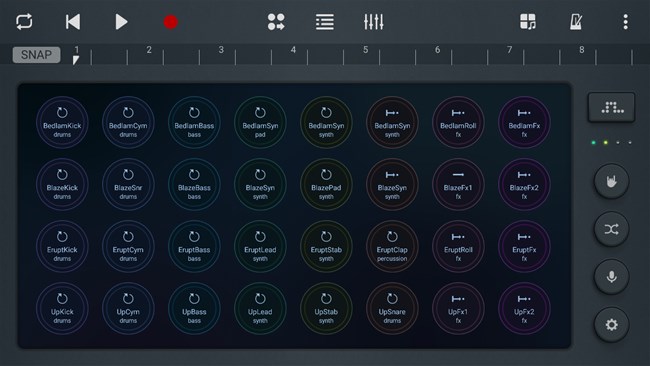This screenshot has width=650, height=366.
Task: Select the rock hand gesture button
Action: (x=611, y=181)
